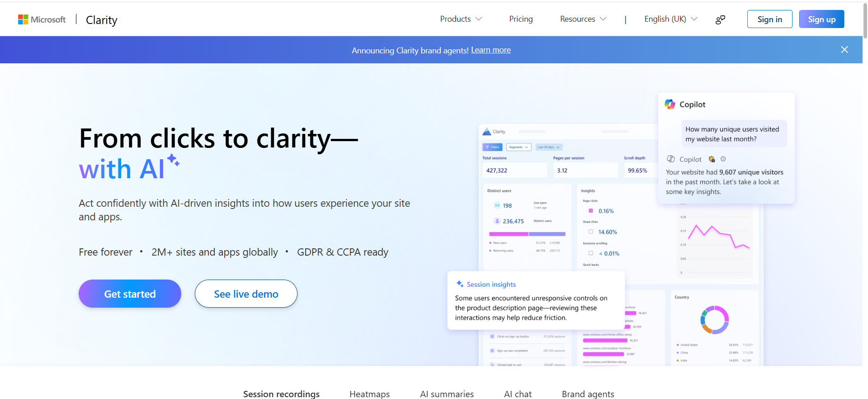Click the "Sign-up was completed" row

click(x=527, y=351)
